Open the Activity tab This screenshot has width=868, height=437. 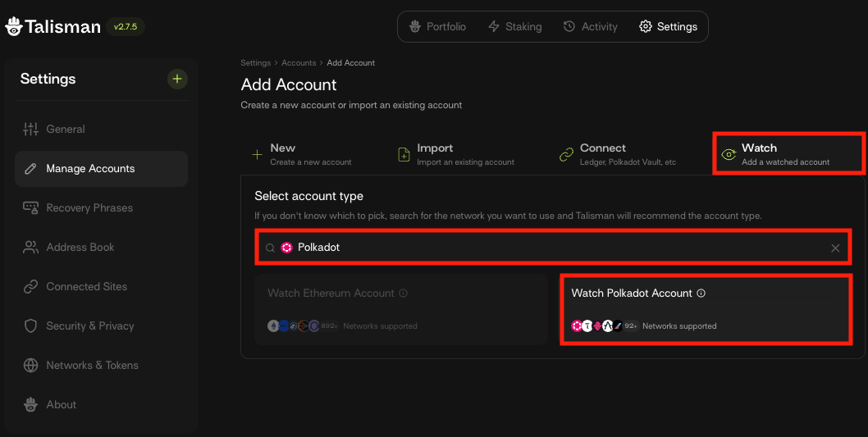click(590, 26)
